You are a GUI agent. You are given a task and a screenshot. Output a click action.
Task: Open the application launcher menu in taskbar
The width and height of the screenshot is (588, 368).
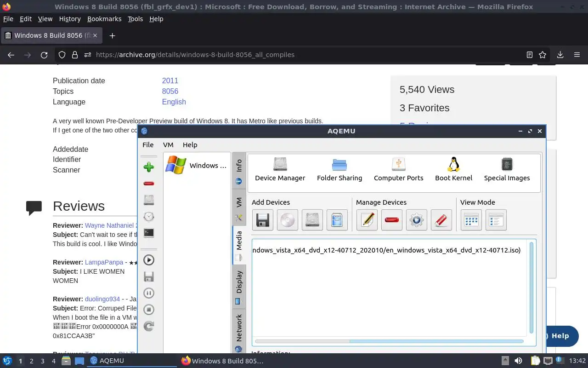pos(7,361)
